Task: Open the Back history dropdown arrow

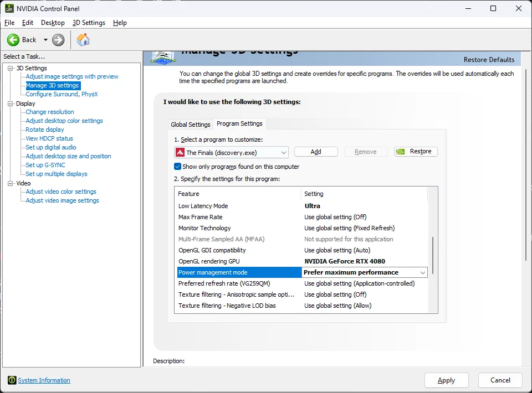Action: 45,40
